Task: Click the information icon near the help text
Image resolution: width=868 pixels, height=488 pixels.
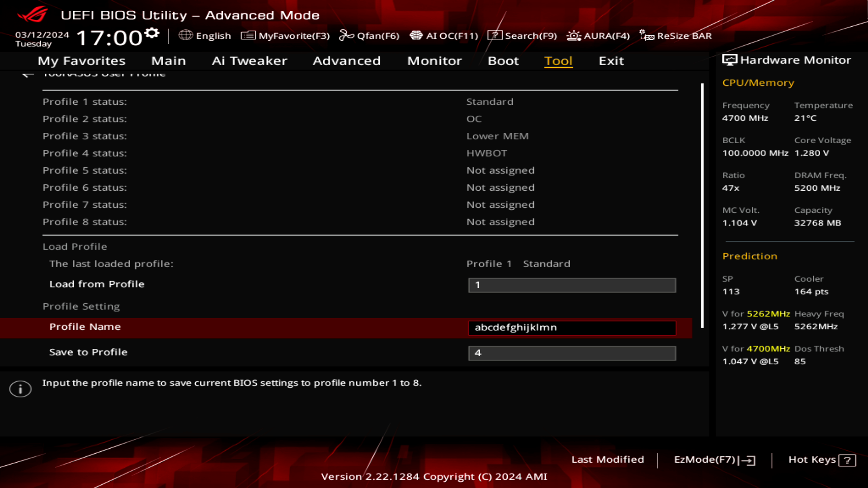Action: click(x=20, y=389)
